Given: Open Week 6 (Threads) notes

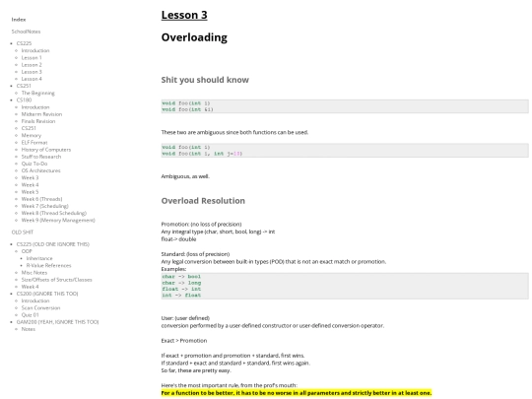Looking at the screenshot, I should [41, 199].
